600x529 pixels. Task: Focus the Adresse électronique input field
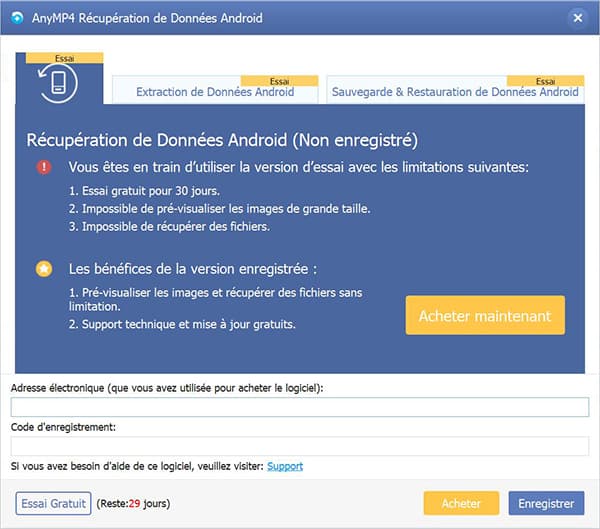point(300,407)
